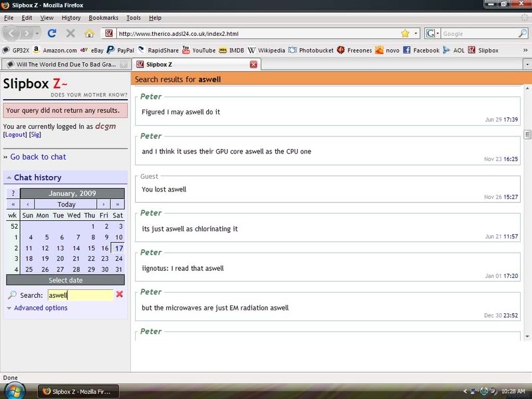Open the YouTube bookmark
532x399 pixels.
[x=198, y=50]
